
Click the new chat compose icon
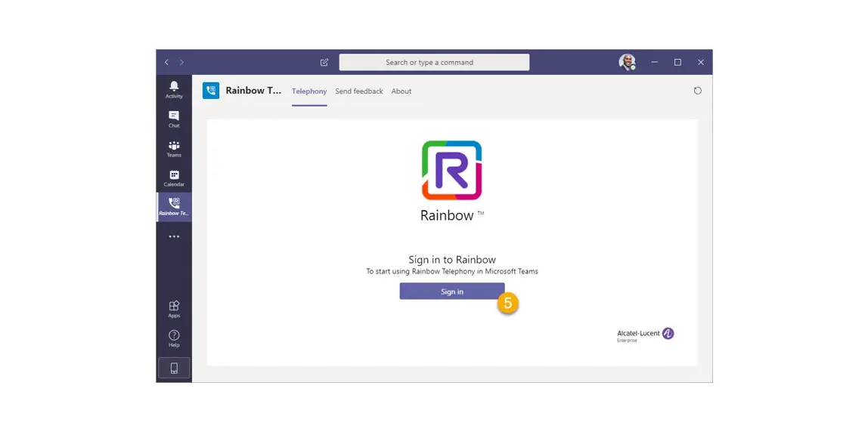click(324, 63)
